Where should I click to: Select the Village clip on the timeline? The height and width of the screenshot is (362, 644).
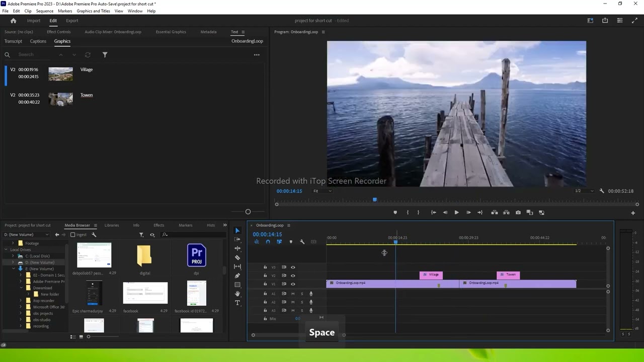click(x=431, y=275)
